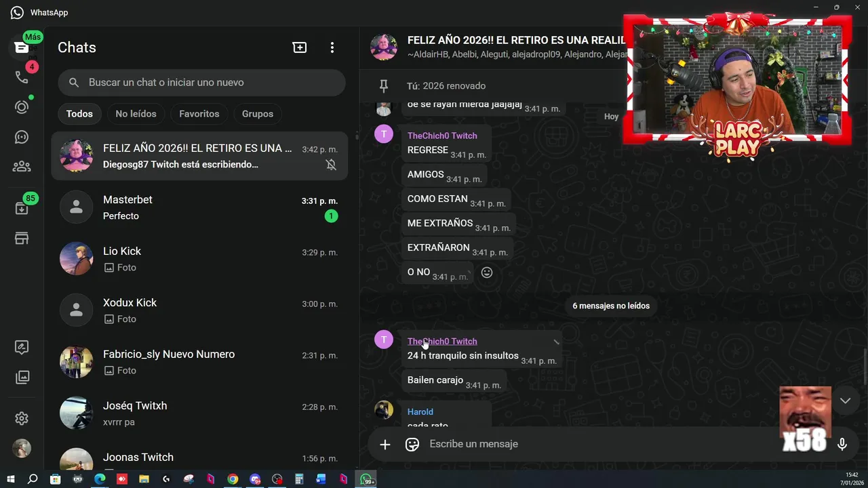Open own profile picture in sidebar
This screenshot has width=868, height=488.
pyautogui.click(x=22, y=448)
